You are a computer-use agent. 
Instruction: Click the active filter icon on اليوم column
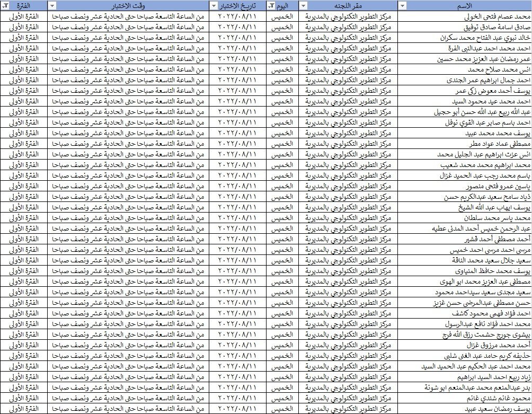pyautogui.click(x=271, y=6)
